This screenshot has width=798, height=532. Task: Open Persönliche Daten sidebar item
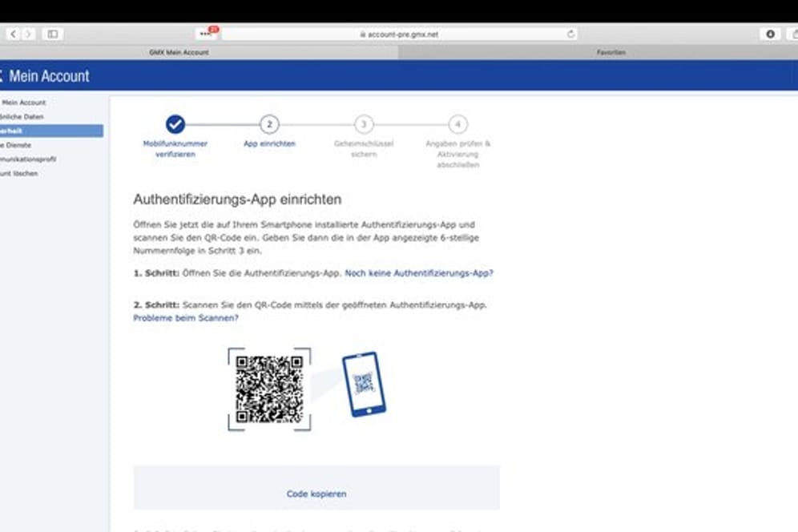[x=22, y=117]
